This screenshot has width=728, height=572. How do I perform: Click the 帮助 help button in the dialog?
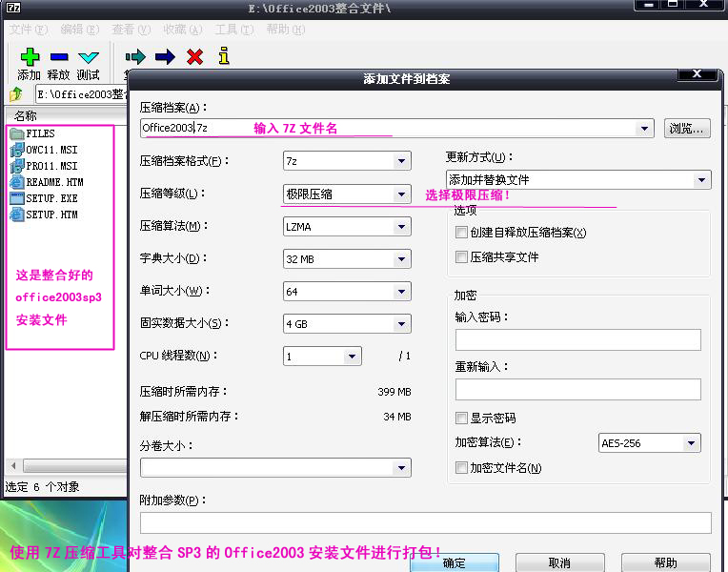tap(666, 562)
